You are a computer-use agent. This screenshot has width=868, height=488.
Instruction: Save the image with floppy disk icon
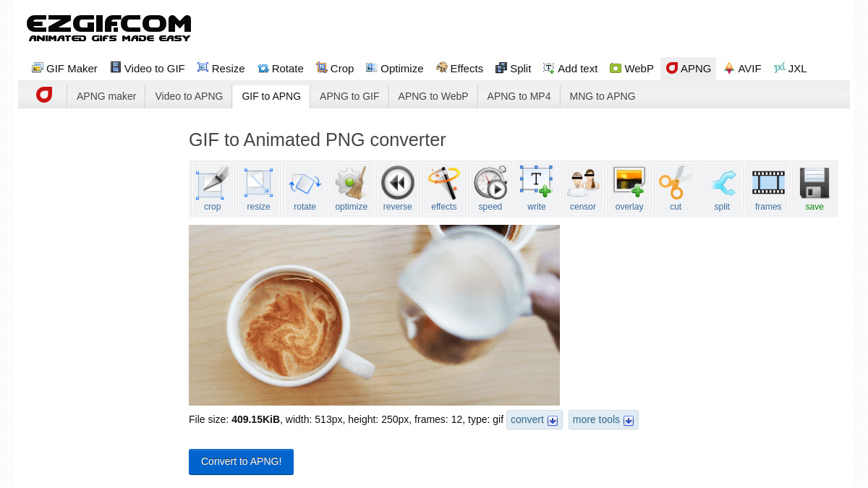[814, 188]
